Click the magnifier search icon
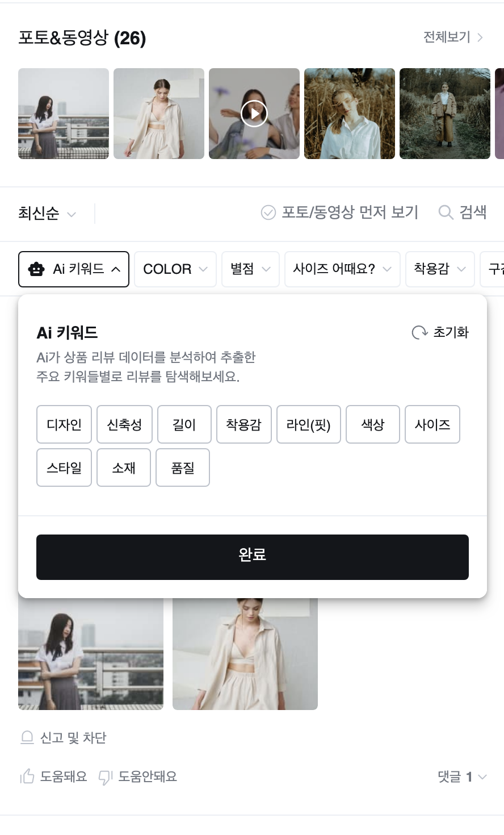 click(446, 212)
